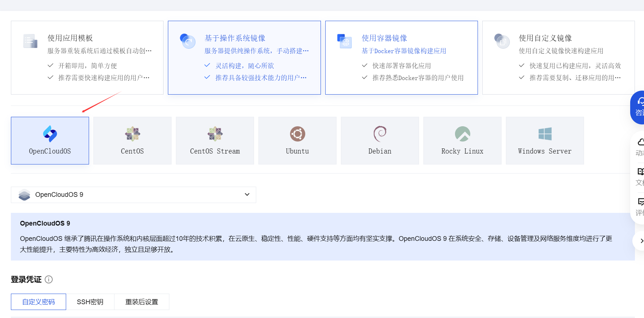644x318 pixels.
Task: Select the OpenCloudOS logo icon
Action: 50,134
